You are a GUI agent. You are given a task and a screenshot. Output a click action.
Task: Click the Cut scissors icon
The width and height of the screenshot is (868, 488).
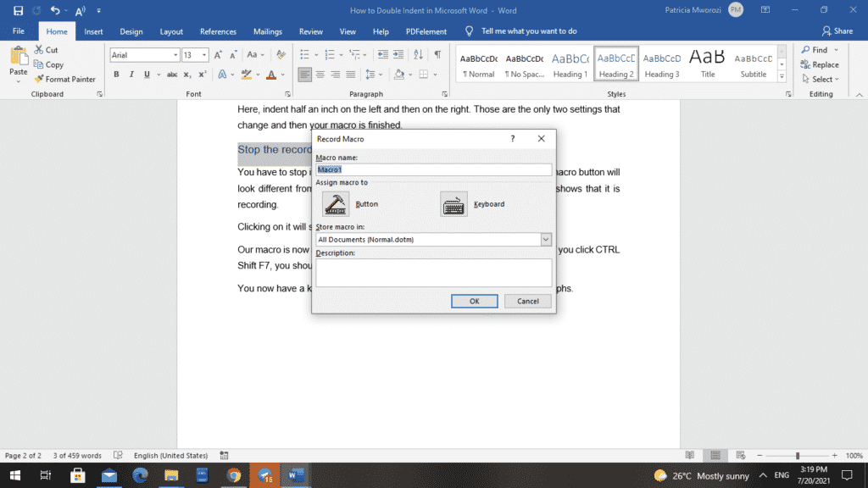tap(39, 50)
